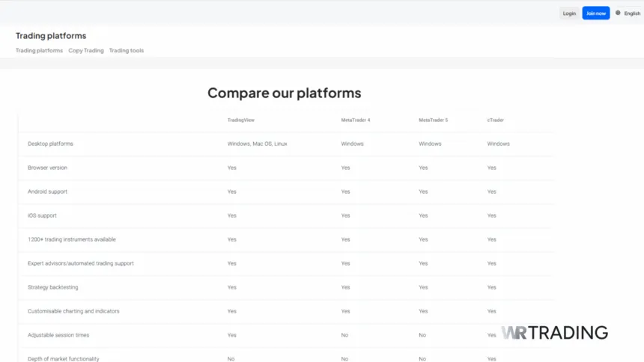644x362 pixels.
Task: Select the cTrader column header
Action: (x=495, y=120)
